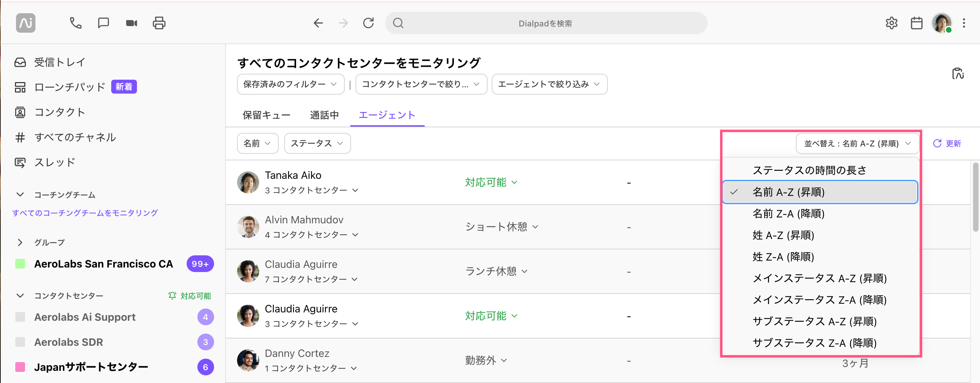Select メインステータス A-Z (昇順) option
980x383 pixels.
pyautogui.click(x=820, y=278)
